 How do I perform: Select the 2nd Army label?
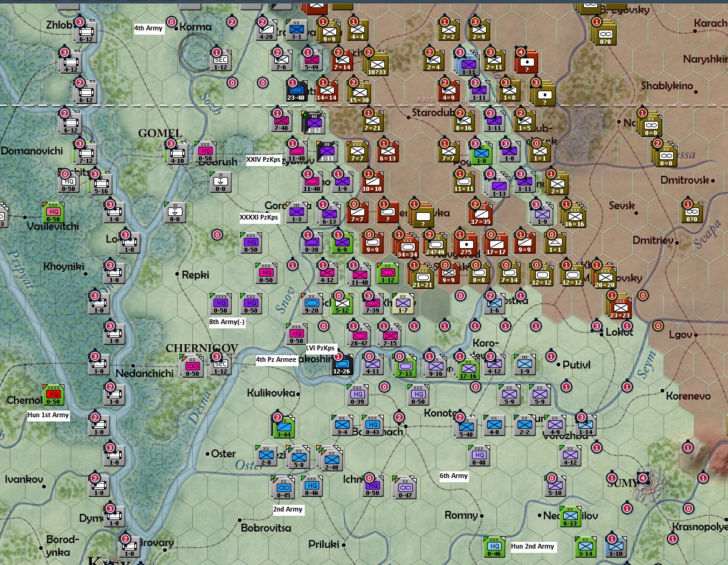[288, 509]
